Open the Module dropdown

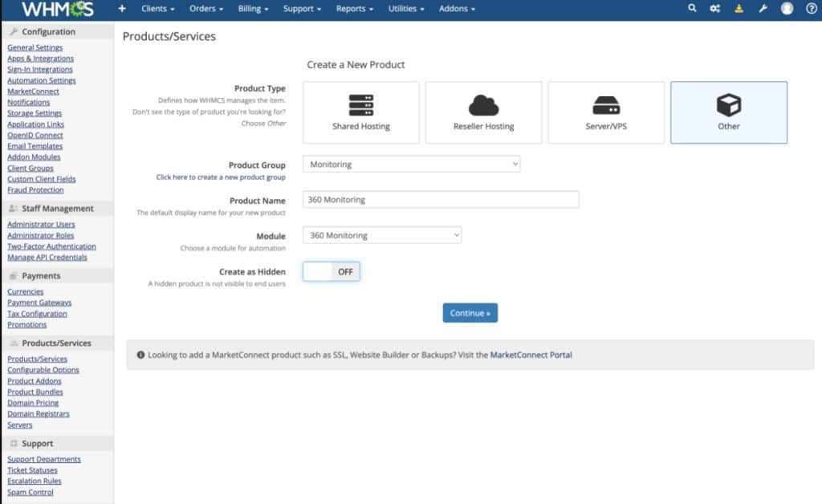382,235
